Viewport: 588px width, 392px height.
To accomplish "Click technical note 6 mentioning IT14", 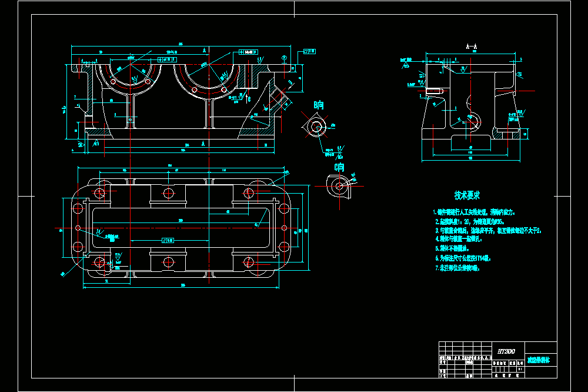I will 463,258.
